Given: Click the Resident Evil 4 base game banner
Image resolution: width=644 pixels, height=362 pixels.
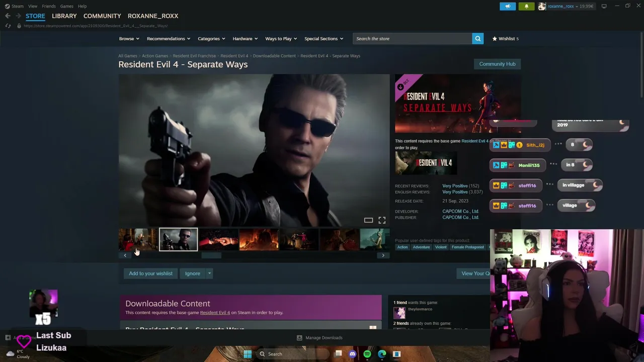Looking at the screenshot, I should click(426, 163).
